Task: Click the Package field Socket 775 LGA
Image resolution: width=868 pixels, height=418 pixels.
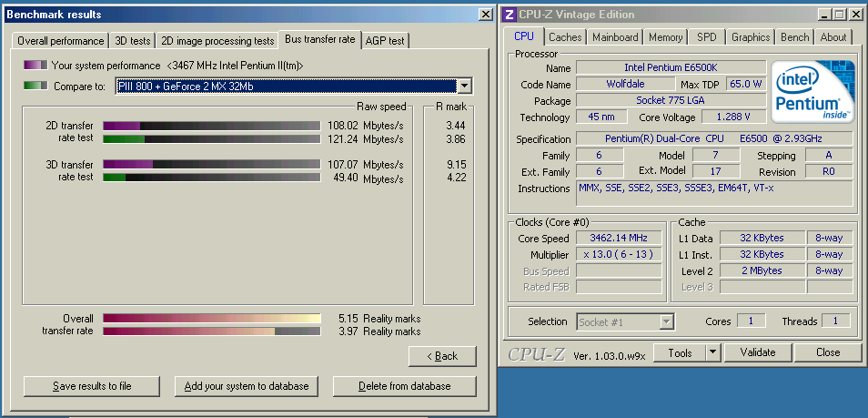Action: 671,100
